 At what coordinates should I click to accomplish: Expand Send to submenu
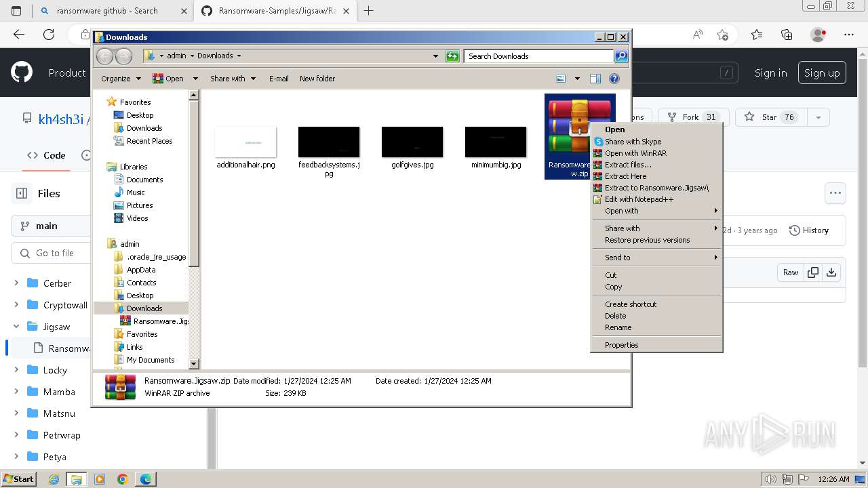(656, 258)
